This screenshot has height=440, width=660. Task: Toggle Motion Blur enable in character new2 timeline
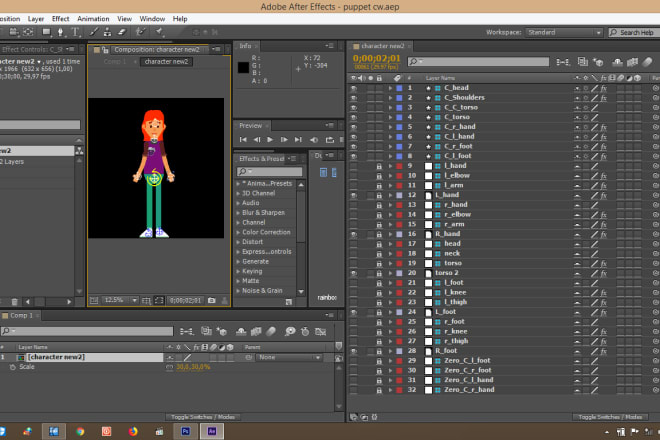647,62
